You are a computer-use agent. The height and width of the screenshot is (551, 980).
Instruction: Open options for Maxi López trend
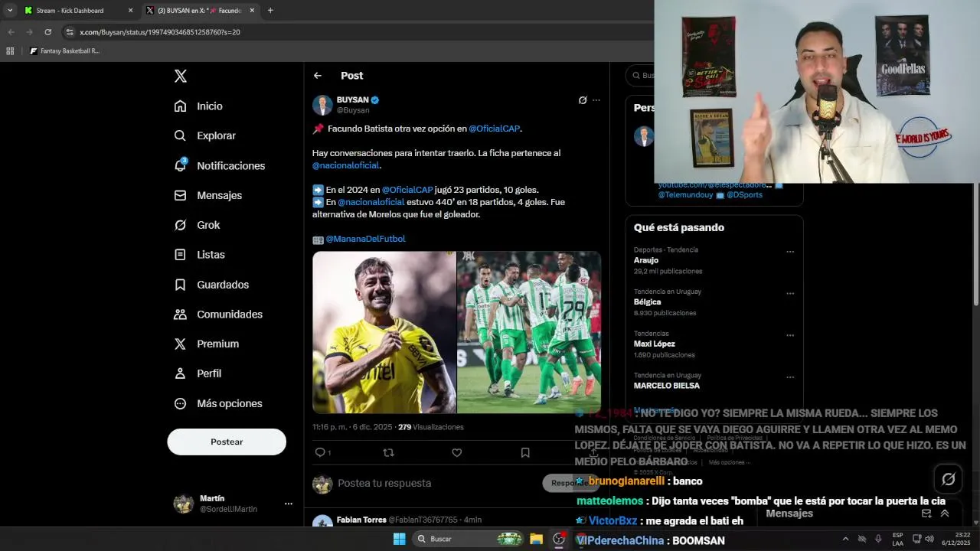click(x=790, y=335)
